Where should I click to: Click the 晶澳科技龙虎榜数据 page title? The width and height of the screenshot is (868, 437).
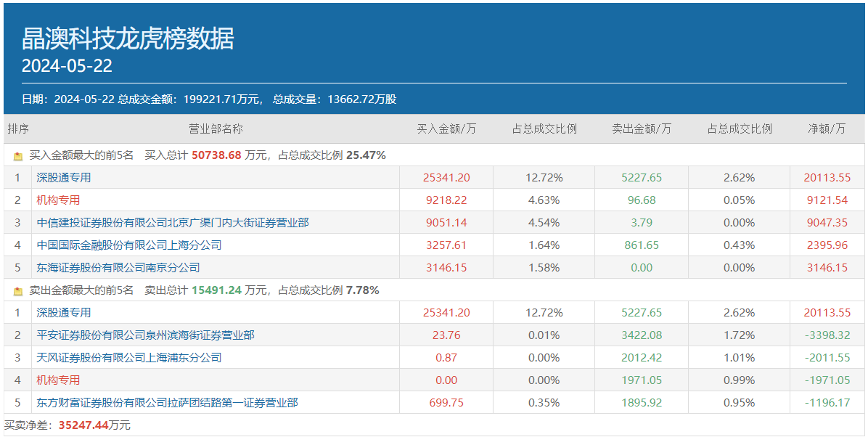pyautogui.click(x=128, y=38)
